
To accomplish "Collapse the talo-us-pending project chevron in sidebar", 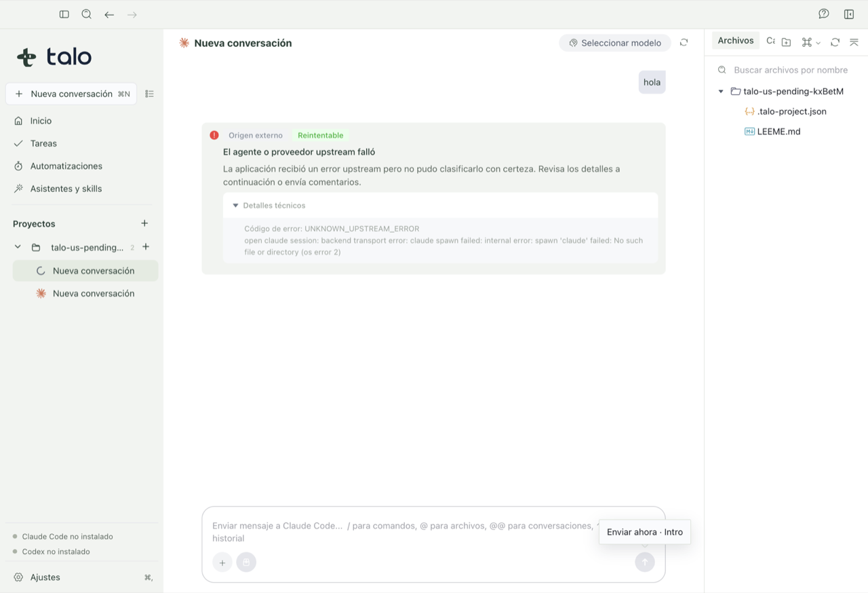I will [18, 247].
